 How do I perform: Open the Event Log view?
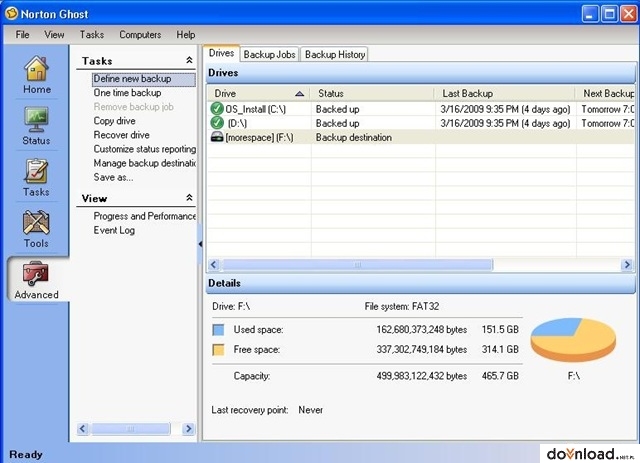click(x=114, y=230)
